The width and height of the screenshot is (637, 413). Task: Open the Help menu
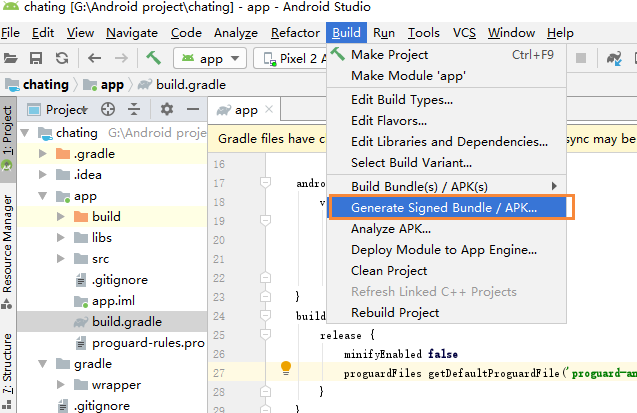560,32
